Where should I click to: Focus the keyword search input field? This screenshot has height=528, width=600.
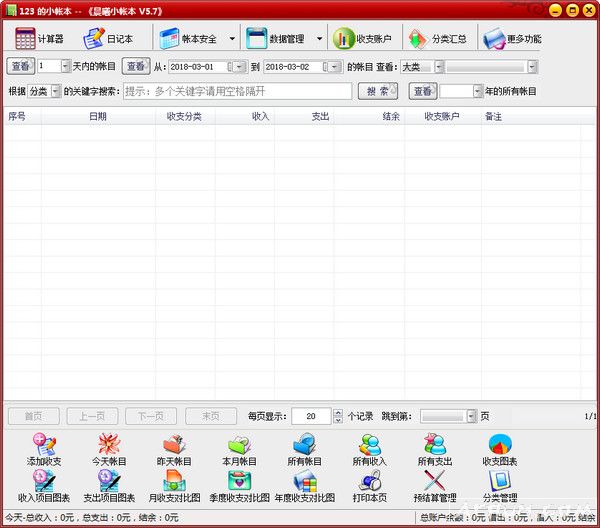(236, 91)
